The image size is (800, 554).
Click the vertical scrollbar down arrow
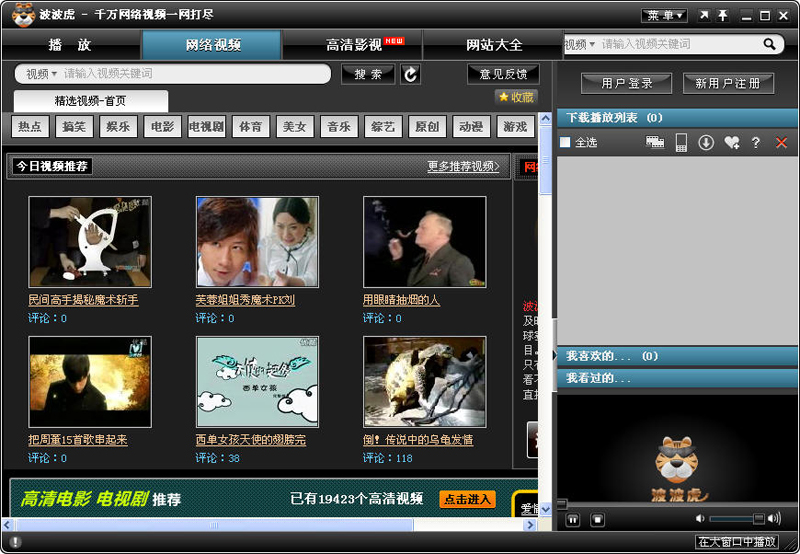pos(545,509)
